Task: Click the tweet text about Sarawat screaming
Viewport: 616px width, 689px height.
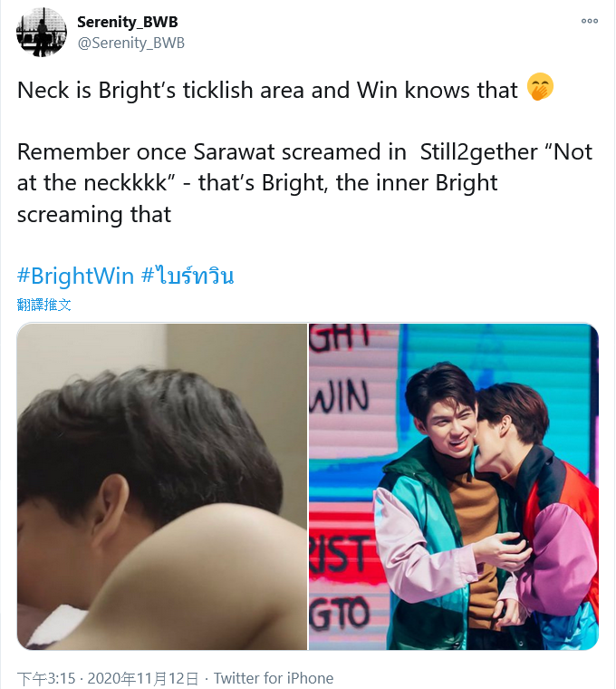Action: (x=304, y=183)
